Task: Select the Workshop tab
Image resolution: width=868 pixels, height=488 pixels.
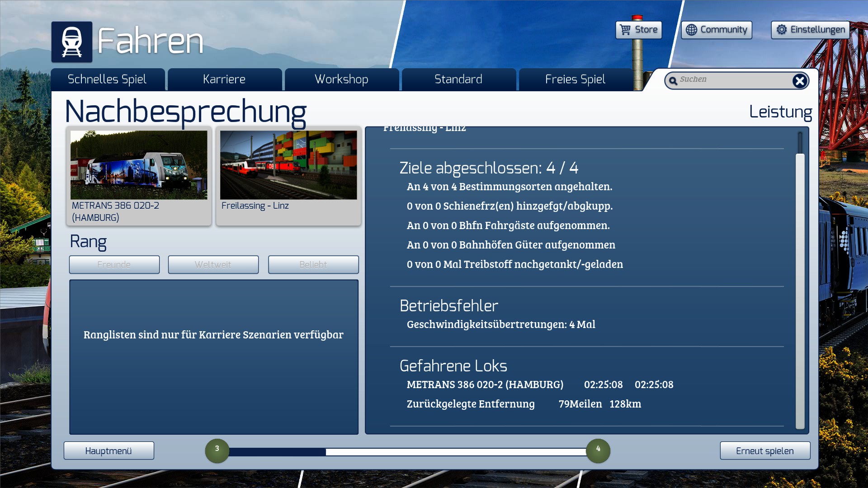Action: [x=341, y=80]
